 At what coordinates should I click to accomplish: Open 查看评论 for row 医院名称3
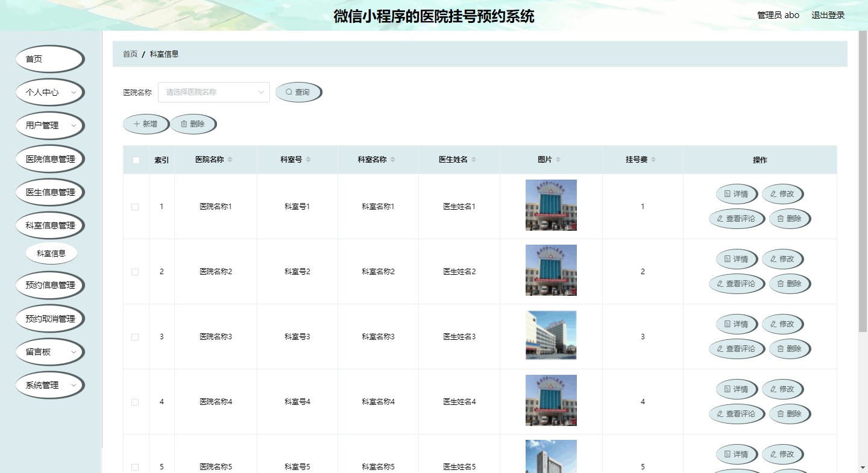pos(737,349)
